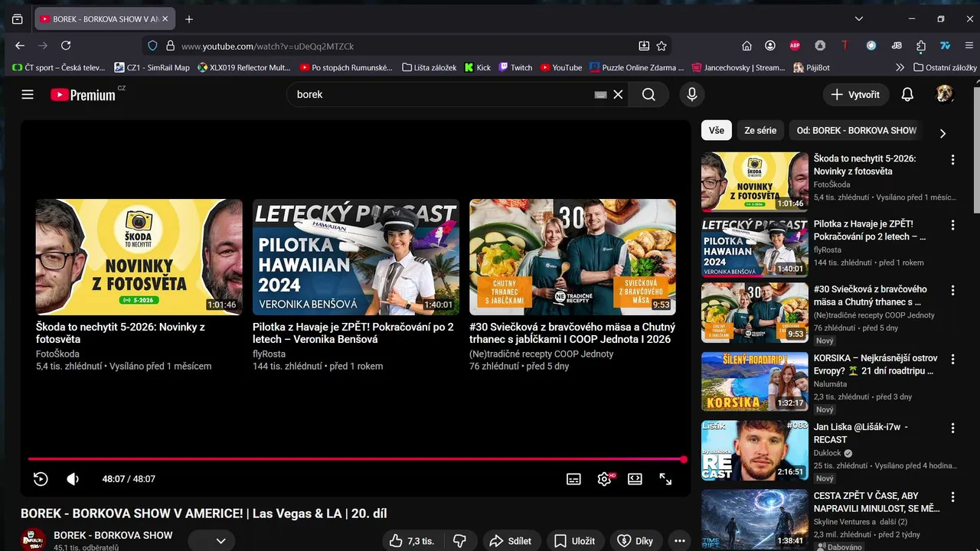This screenshot has width=980, height=551.
Task: Open the extensions puzzle-piece menu
Action: coord(921,46)
